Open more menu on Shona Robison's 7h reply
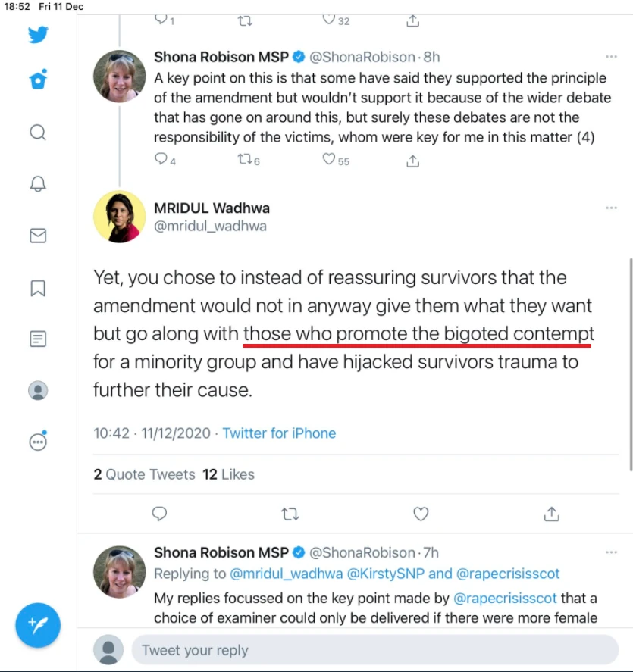633x672 pixels. [611, 553]
